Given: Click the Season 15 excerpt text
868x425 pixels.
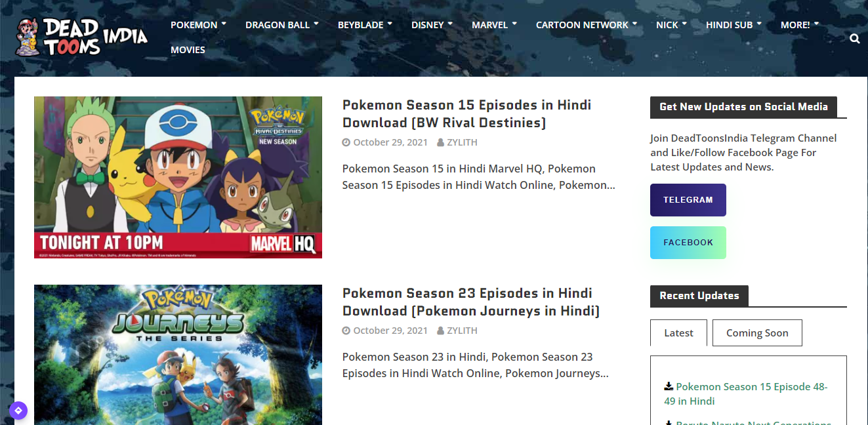Looking at the screenshot, I should tap(479, 177).
